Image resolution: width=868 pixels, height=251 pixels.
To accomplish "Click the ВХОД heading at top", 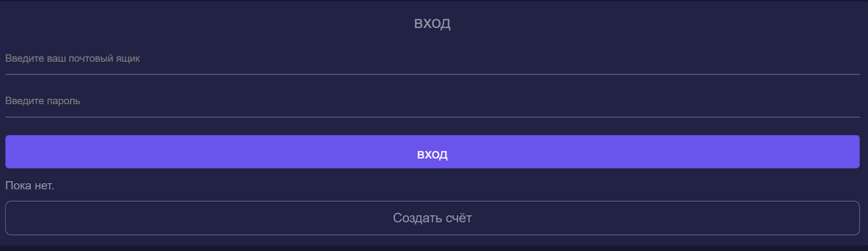I will point(432,23).
